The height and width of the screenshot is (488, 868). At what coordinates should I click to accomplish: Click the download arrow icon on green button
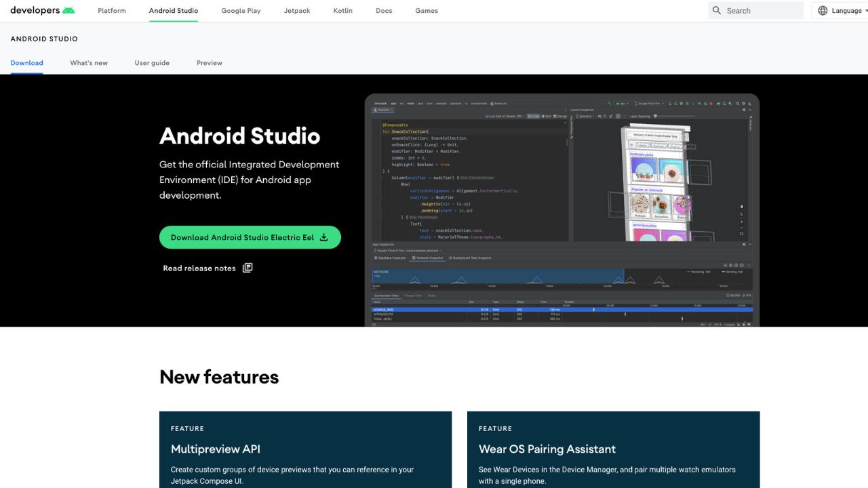[323, 237]
